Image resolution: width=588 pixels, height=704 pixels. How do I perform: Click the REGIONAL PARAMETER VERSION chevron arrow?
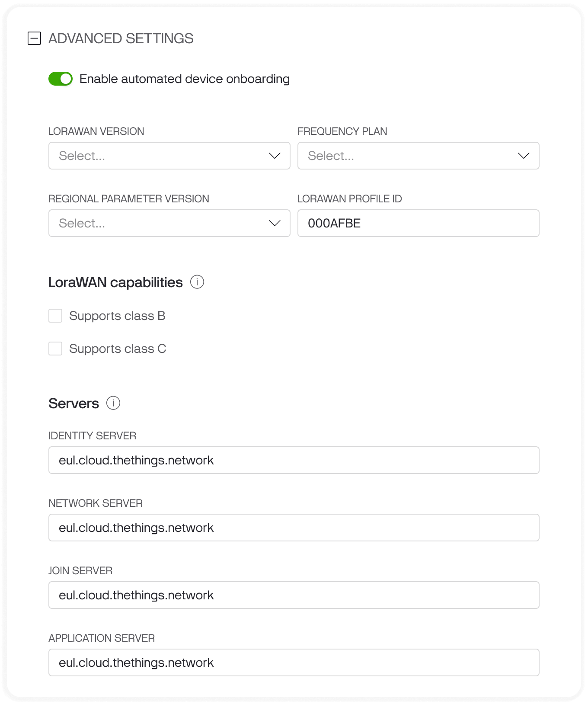(274, 223)
